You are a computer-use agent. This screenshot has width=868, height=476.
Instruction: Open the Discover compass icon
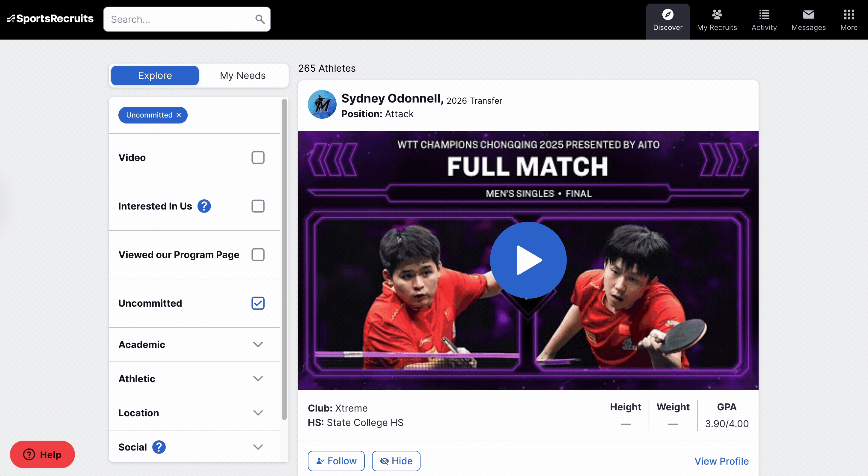(667, 14)
